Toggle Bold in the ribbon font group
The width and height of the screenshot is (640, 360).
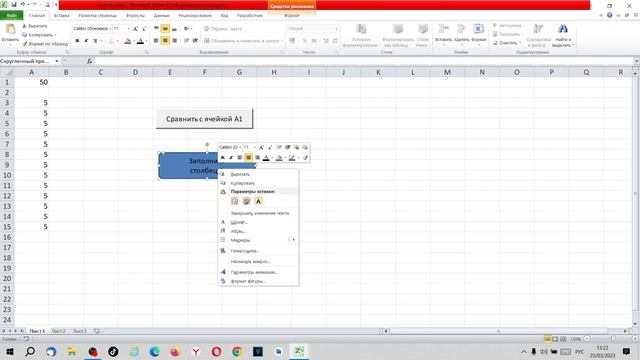point(77,41)
